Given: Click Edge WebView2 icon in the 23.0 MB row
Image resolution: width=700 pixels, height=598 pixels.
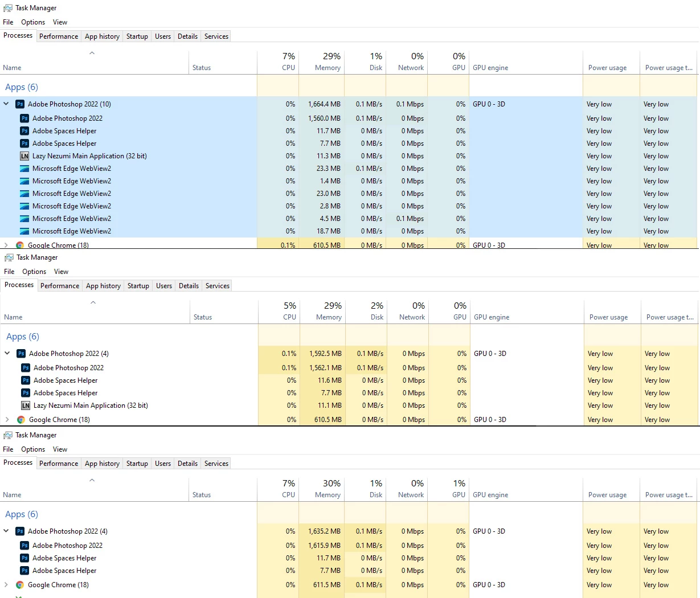Looking at the screenshot, I should point(24,194).
